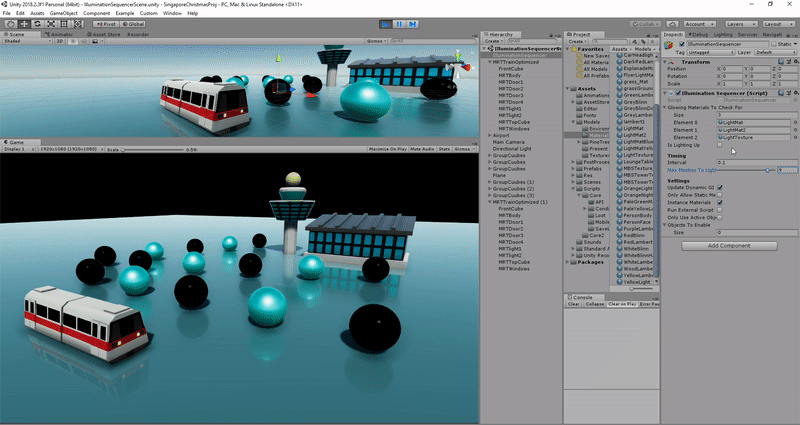Click the Max Meshes To Light slider
The image size is (800, 425).
pos(745,170)
